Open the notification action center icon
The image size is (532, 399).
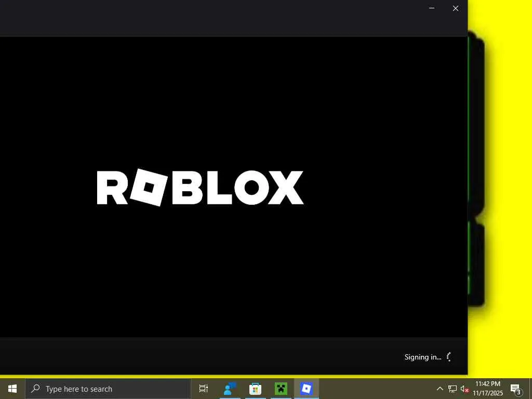tap(516, 389)
